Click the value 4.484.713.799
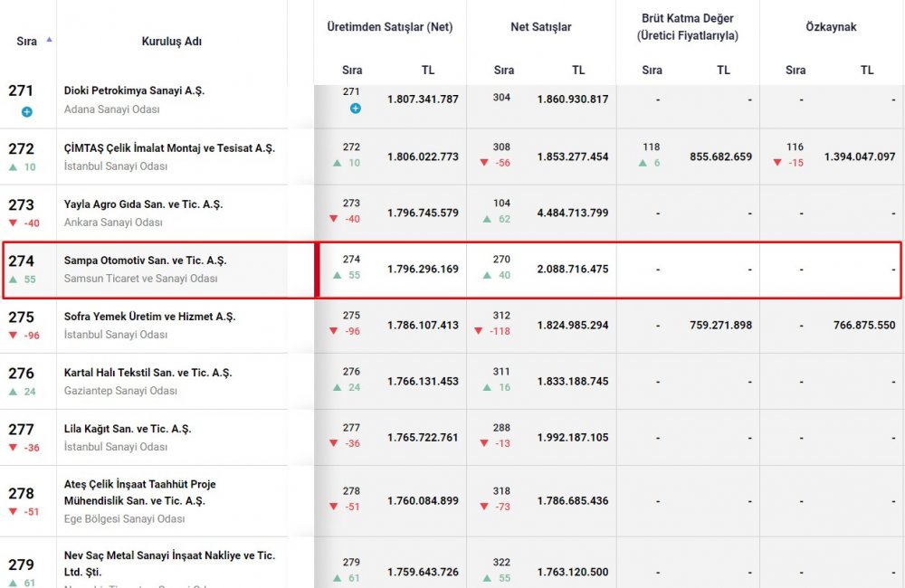The width and height of the screenshot is (905, 588). point(573,213)
